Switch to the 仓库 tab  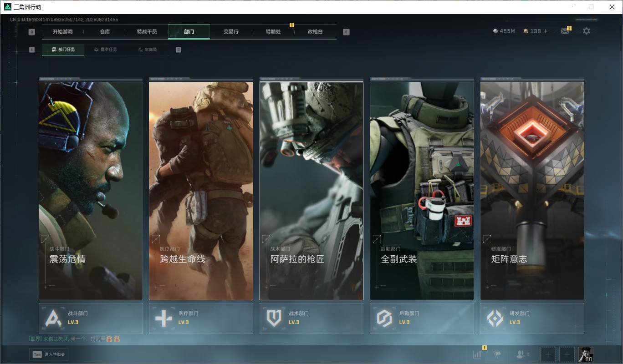[105, 32]
